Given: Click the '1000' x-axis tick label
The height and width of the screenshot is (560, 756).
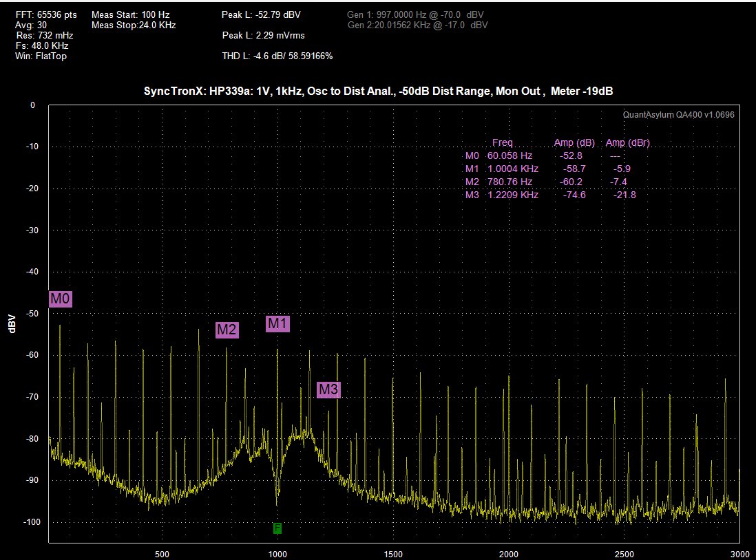Looking at the screenshot, I should (277, 554).
